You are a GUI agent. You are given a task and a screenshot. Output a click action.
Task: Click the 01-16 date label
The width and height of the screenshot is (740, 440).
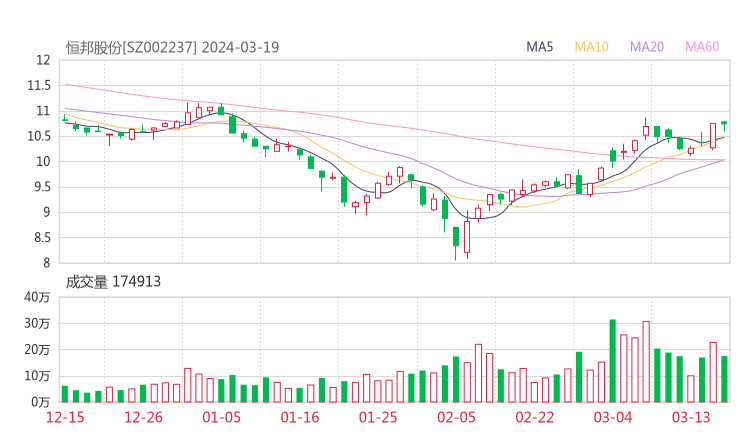pyautogui.click(x=300, y=417)
